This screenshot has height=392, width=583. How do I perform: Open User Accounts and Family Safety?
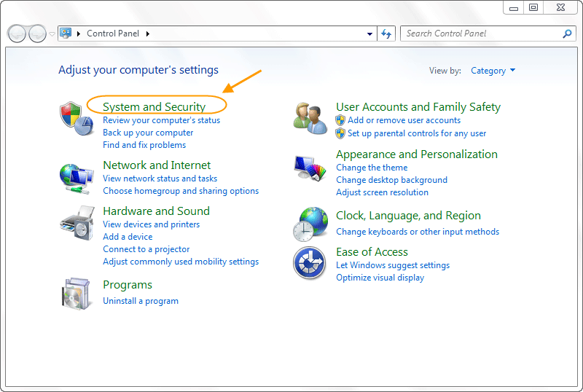point(418,107)
